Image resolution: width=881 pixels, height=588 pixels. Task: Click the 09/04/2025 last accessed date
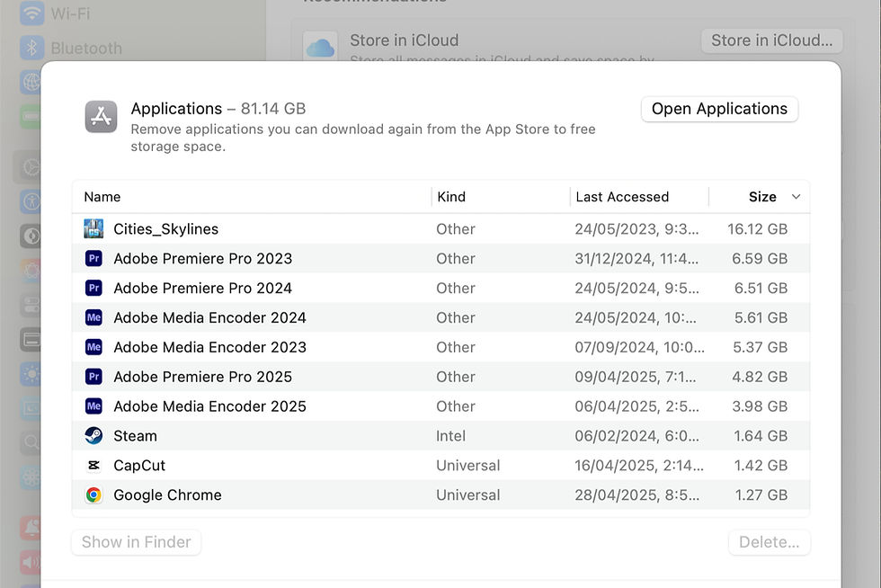[x=636, y=377]
